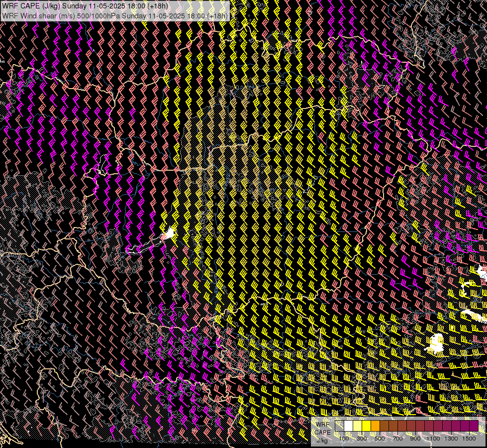Select the white CAPE legend swatch

[348, 426]
